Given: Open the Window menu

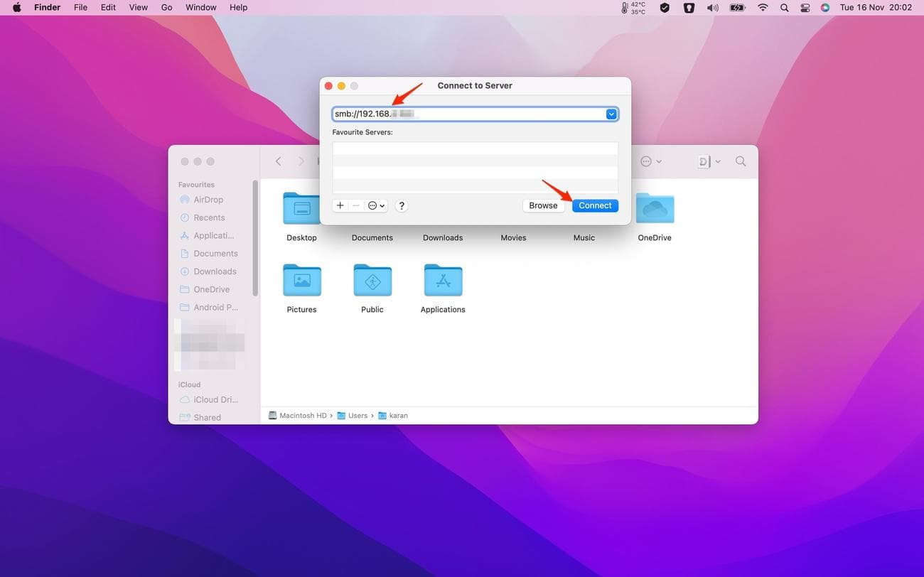Looking at the screenshot, I should click(x=201, y=7).
